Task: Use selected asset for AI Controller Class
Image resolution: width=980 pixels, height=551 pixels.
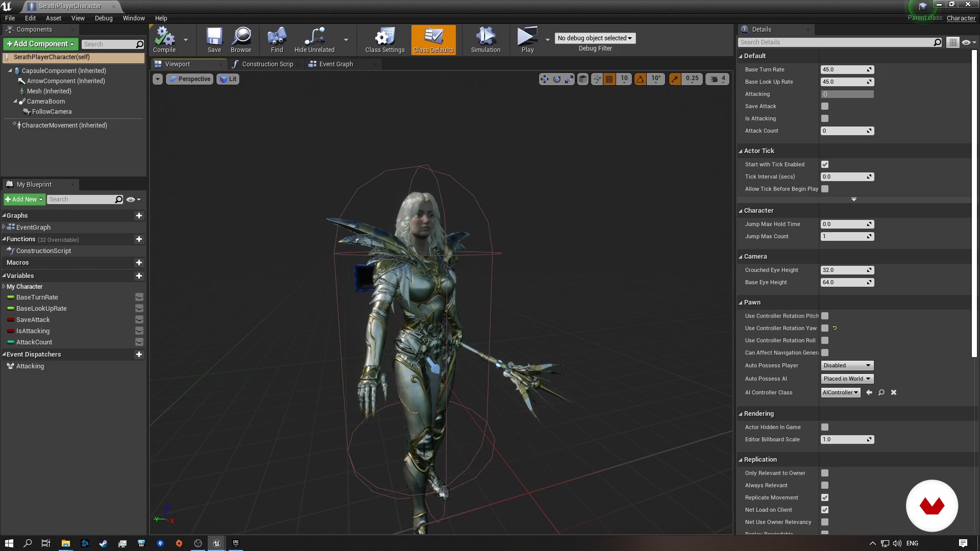Action: click(869, 393)
